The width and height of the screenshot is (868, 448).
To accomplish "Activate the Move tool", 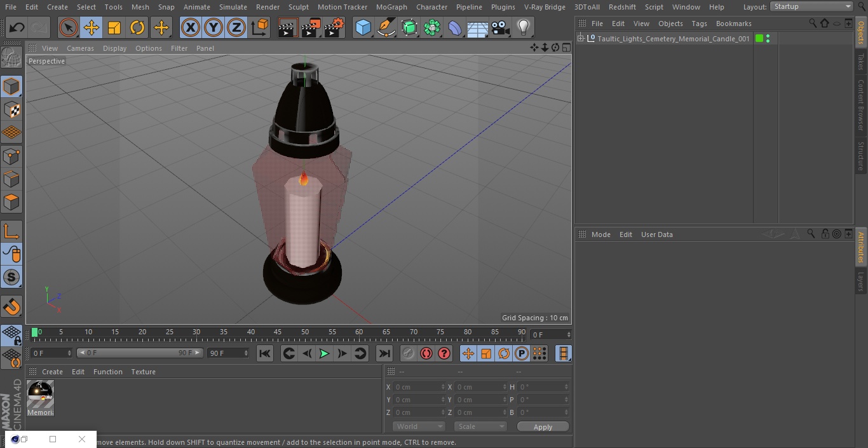I will [92, 28].
